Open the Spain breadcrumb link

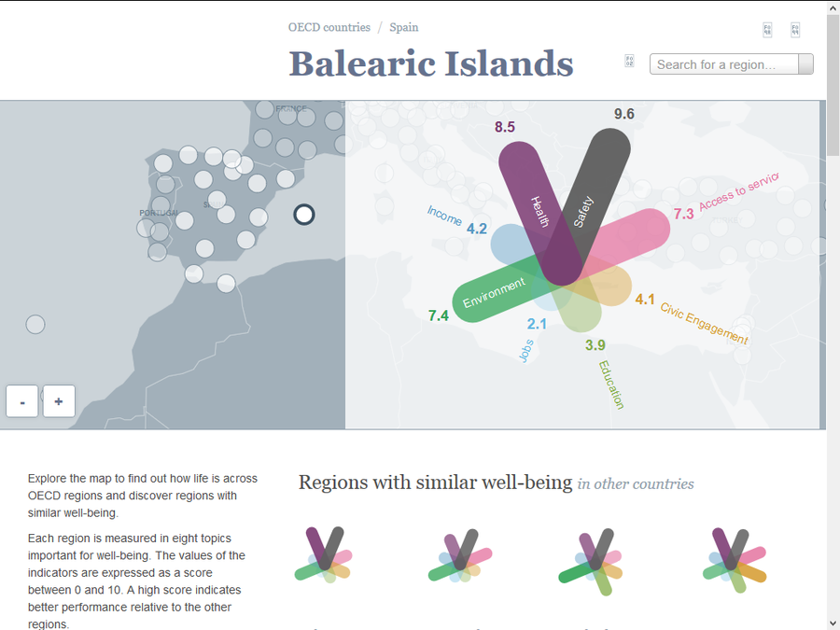click(403, 27)
